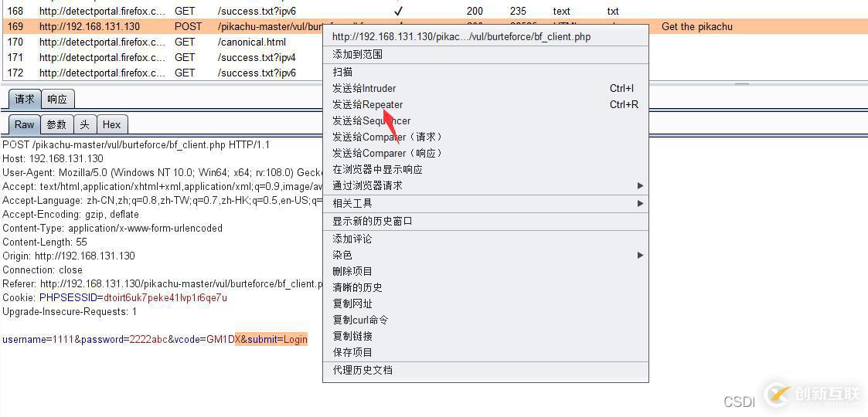The height and width of the screenshot is (417, 868).
Task: Click '复制链接' in context menu
Action: click(x=485, y=336)
